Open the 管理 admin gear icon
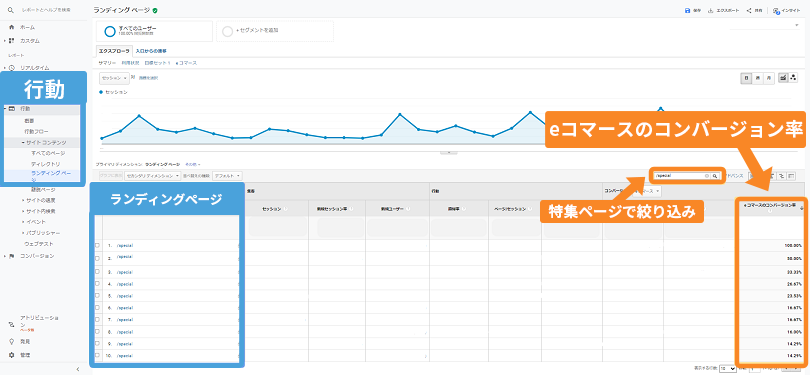This screenshot has width=810, height=375. (x=11, y=355)
